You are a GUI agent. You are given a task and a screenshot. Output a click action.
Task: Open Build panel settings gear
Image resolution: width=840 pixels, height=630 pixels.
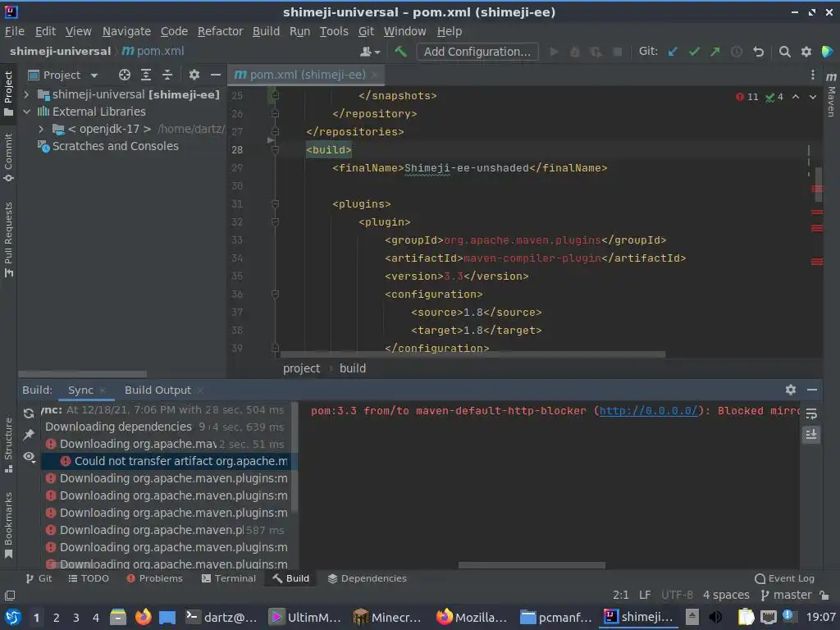tap(790, 390)
